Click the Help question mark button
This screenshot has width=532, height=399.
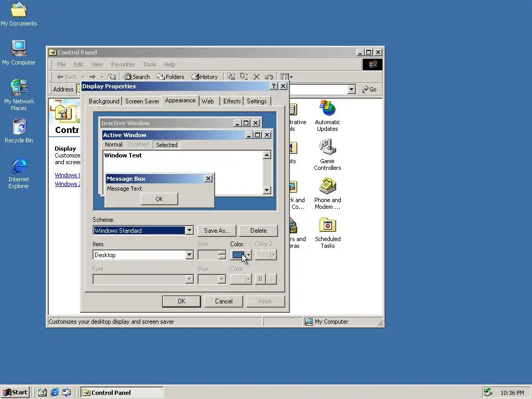pos(274,86)
